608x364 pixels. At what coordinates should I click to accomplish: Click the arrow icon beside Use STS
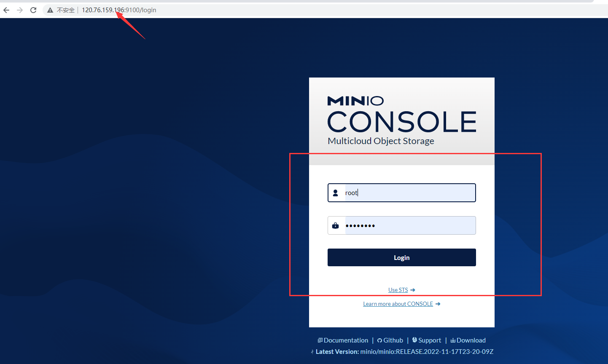[413, 290]
